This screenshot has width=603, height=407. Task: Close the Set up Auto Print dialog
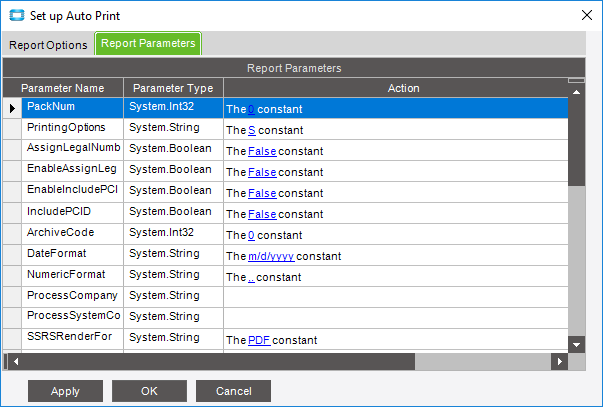tap(587, 15)
